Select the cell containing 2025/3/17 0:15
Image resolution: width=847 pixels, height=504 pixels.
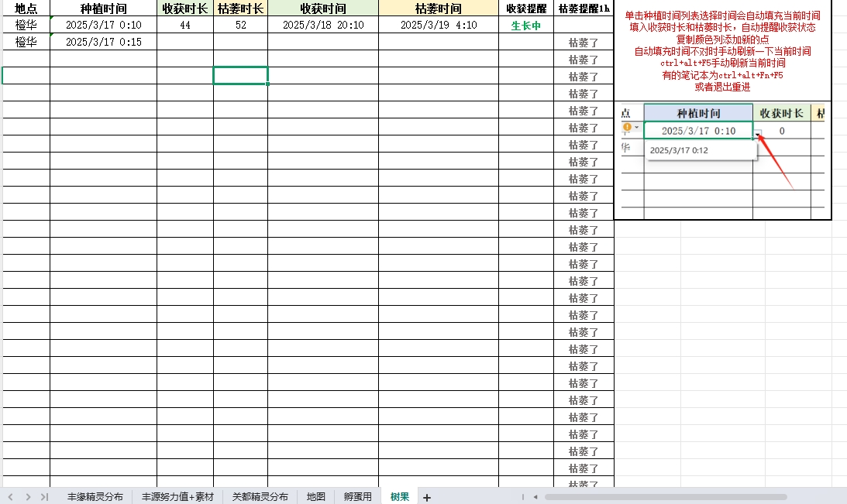click(103, 42)
